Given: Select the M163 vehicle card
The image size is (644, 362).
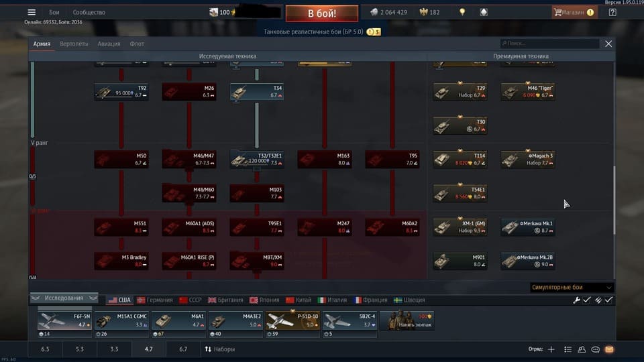Looking at the screenshot, I should pos(325,160).
